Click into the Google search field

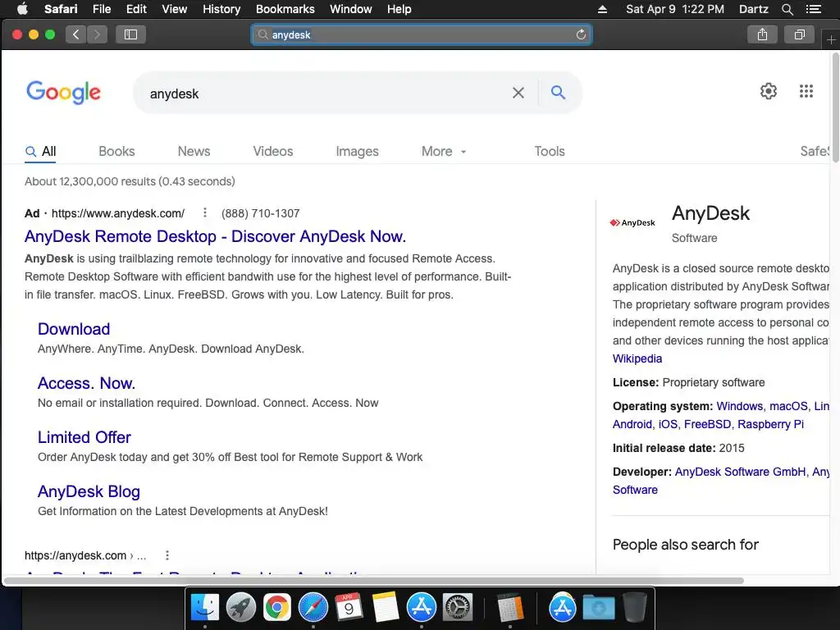(326, 94)
